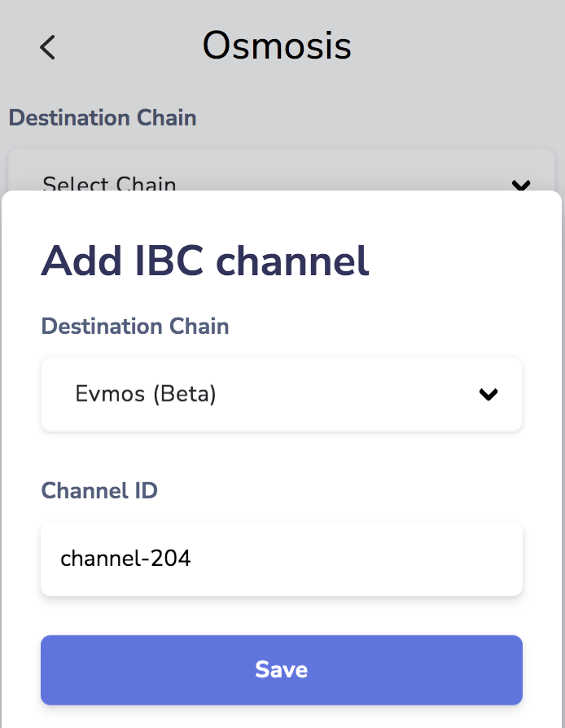Click the back arrow icon
The height and width of the screenshot is (728, 565).
click(48, 47)
